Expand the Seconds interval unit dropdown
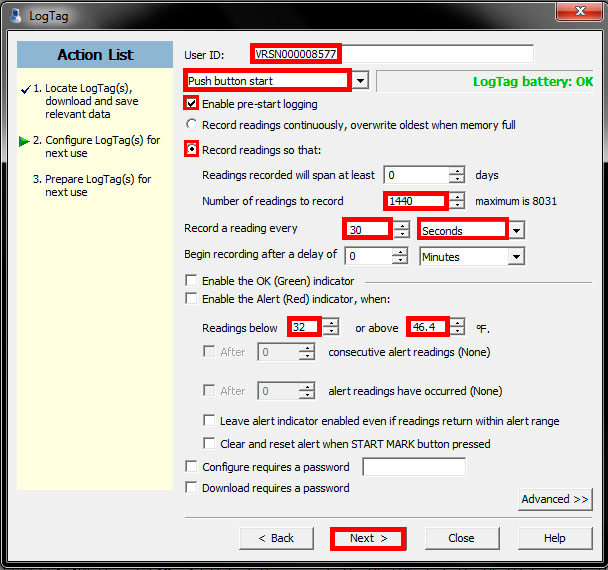The width and height of the screenshot is (608, 570). (x=516, y=230)
